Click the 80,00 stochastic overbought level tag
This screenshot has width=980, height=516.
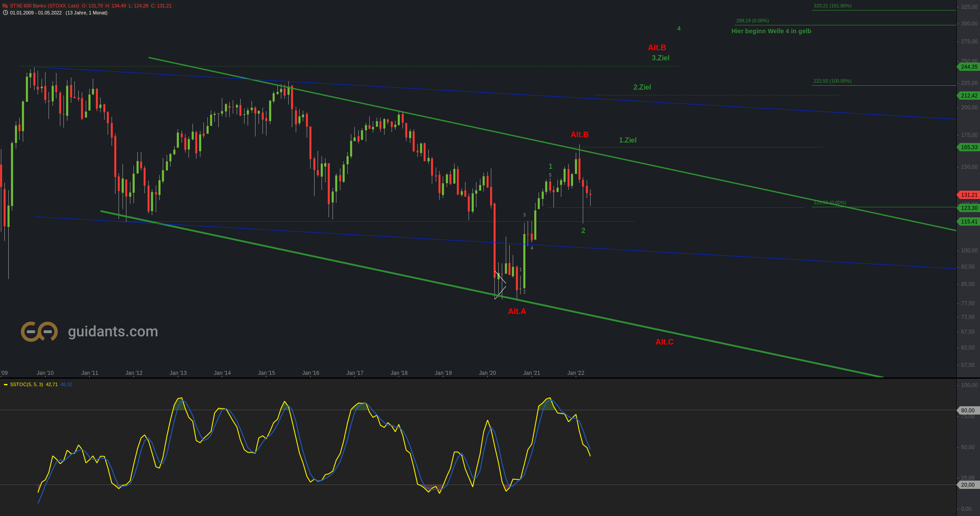click(967, 411)
